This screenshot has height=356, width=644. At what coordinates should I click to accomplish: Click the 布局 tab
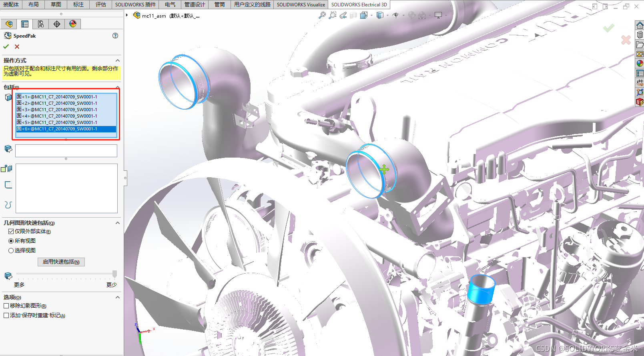(x=34, y=4)
